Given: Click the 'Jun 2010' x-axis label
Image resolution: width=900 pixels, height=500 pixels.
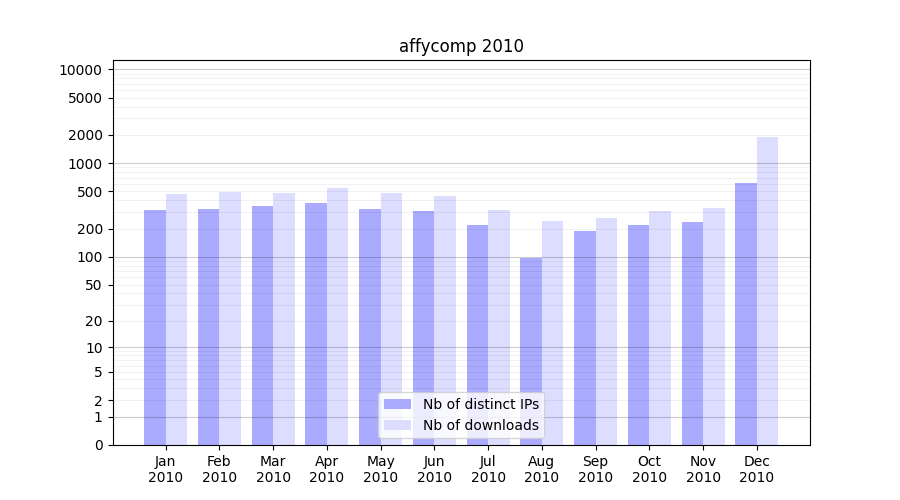Looking at the screenshot, I should pyautogui.click(x=434, y=469).
